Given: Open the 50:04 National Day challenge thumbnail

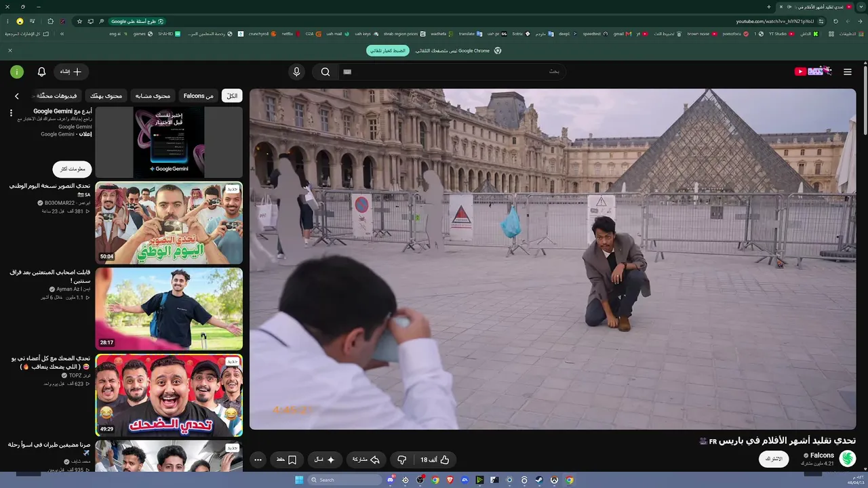Looking at the screenshot, I should coord(169,223).
